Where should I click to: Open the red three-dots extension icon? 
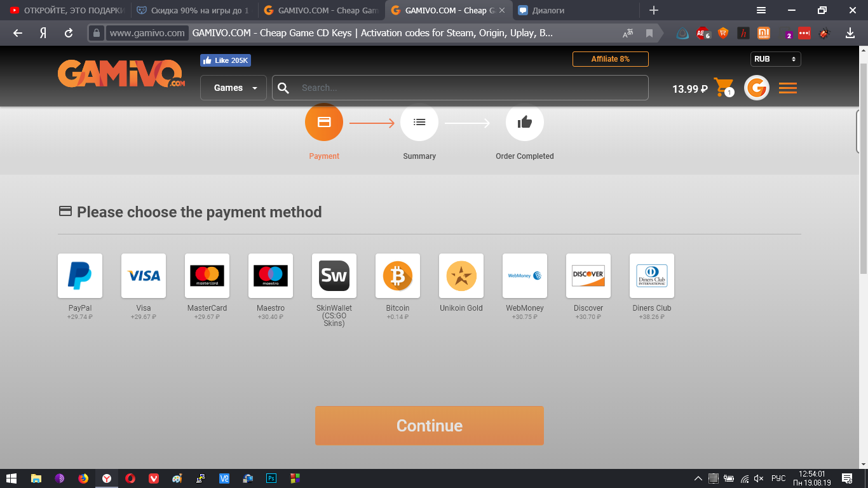804,33
